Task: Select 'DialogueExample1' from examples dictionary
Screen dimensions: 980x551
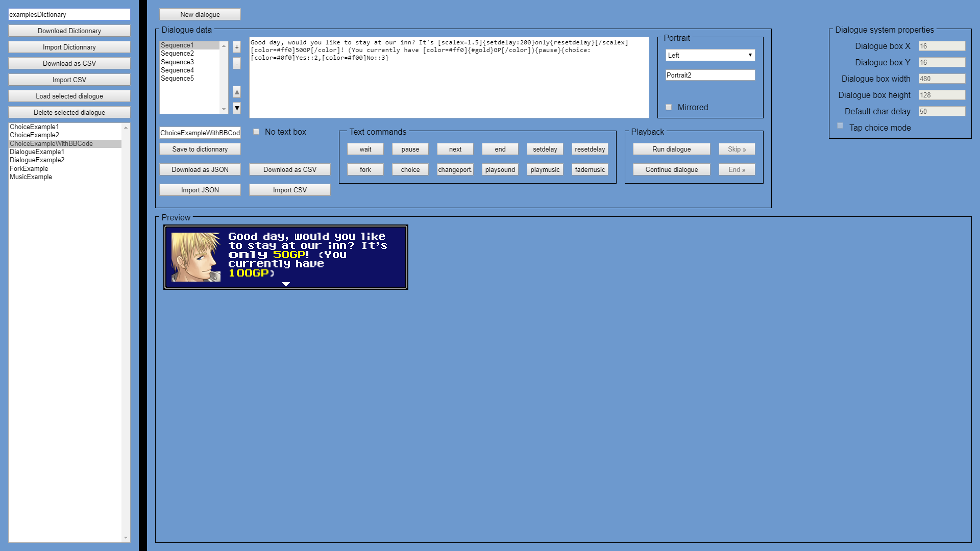Action: 38,152
